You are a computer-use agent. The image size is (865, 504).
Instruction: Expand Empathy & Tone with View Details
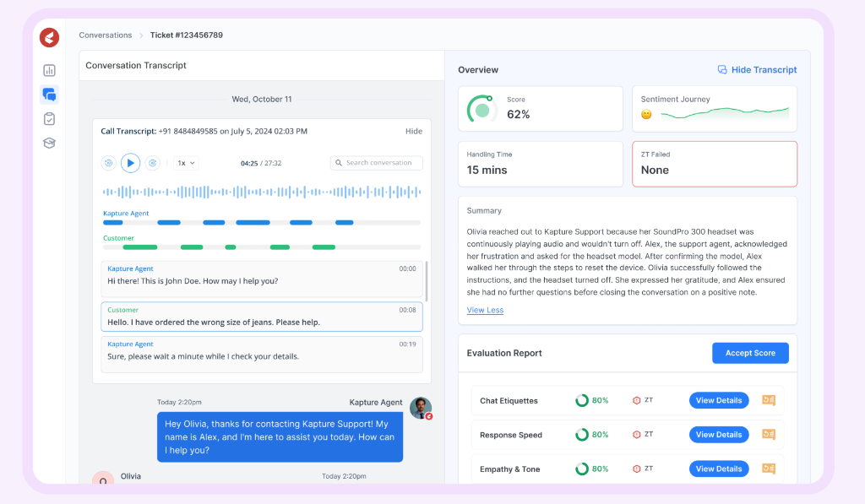[x=718, y=469]
